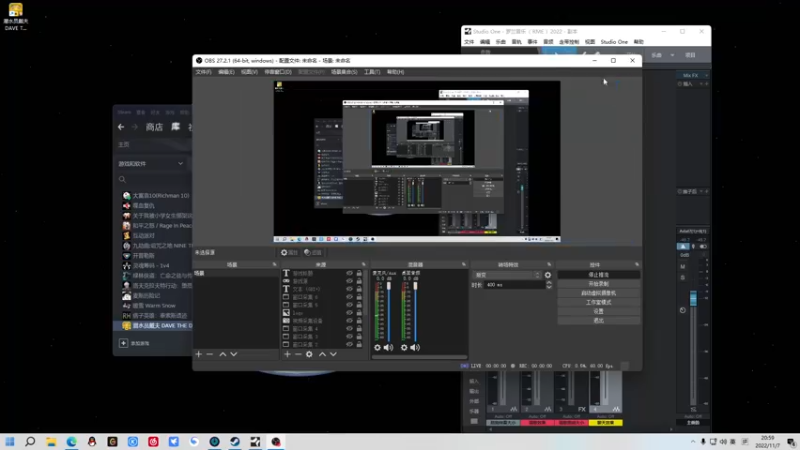The width and height of the screenshot is (800, 450).
Task: Open the OBS Edit menu
Action: pos(226,72)
